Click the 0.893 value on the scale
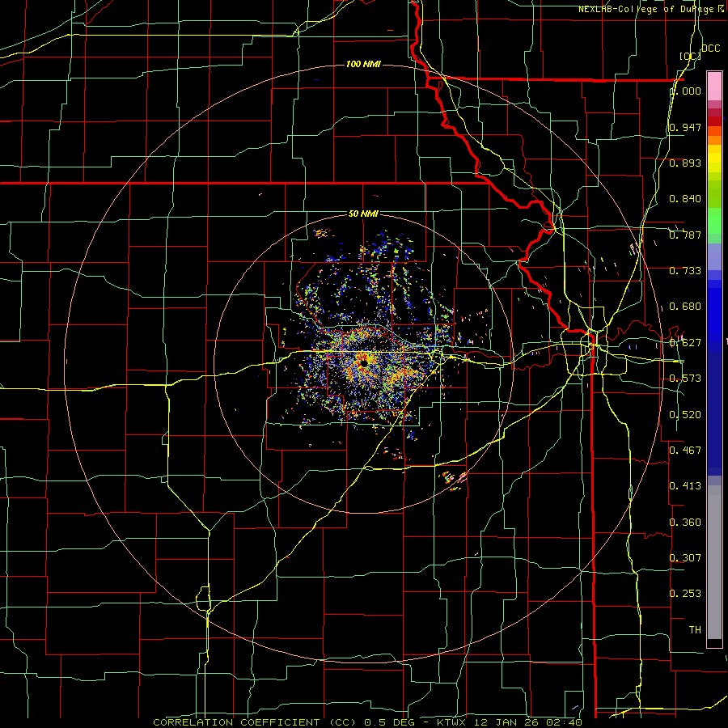Image resolution: width=728 pixels, height=728 pixels. 685,163
